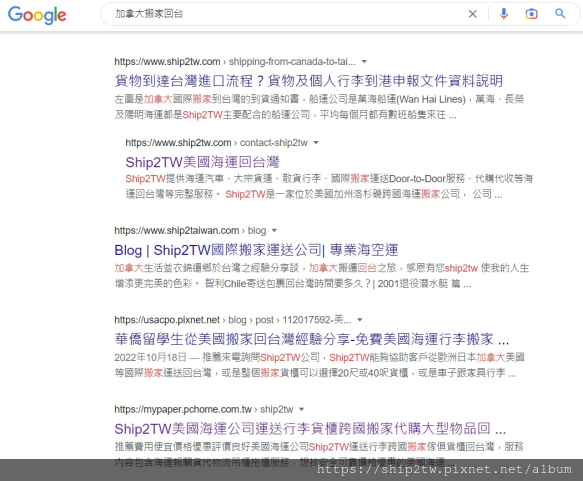Expand options arrow beside usacpo.pixnet.net result

click(x=360, y=320)
